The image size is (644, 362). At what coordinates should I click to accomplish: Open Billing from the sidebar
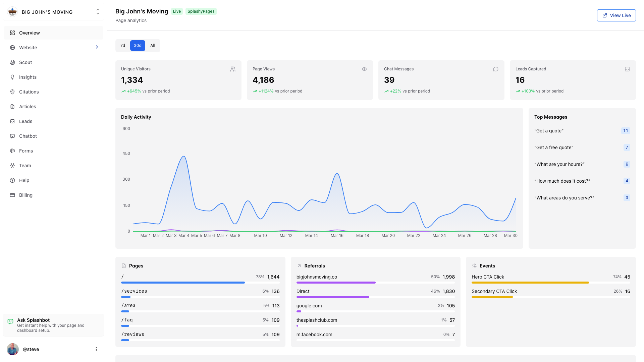pos(26,195)
